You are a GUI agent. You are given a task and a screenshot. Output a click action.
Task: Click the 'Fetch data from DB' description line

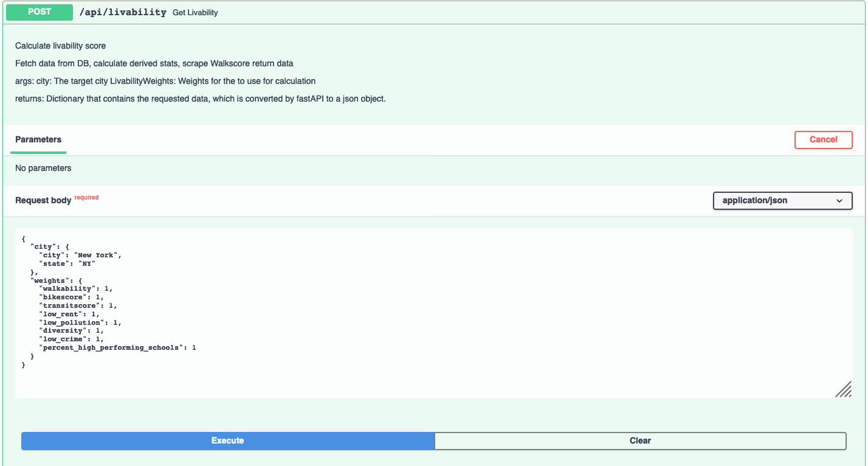154,63
